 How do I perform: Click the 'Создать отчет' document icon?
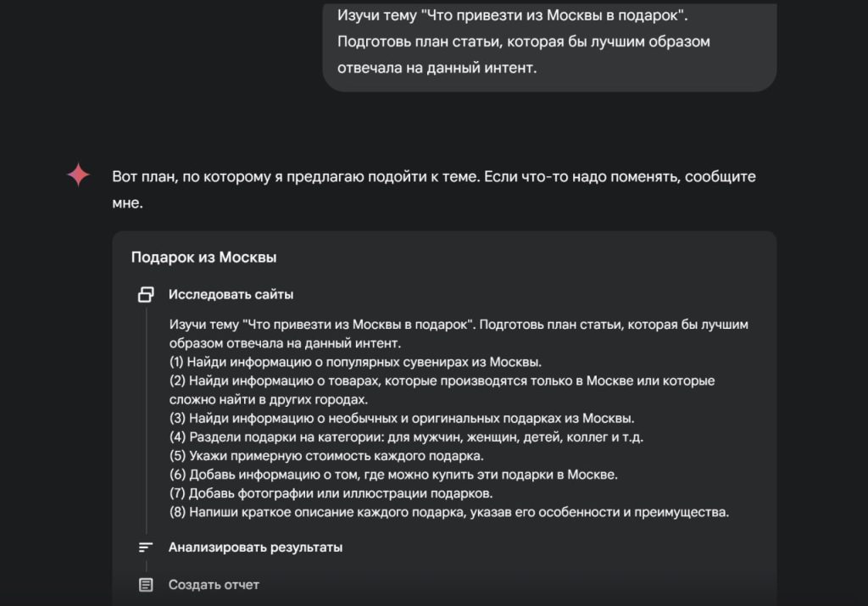click(146, 585)
